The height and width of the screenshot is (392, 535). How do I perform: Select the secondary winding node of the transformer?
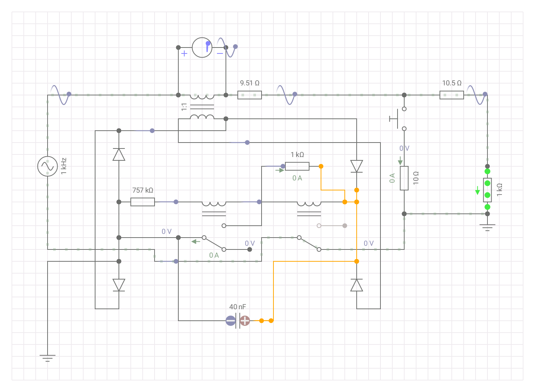tap(226, 119)
